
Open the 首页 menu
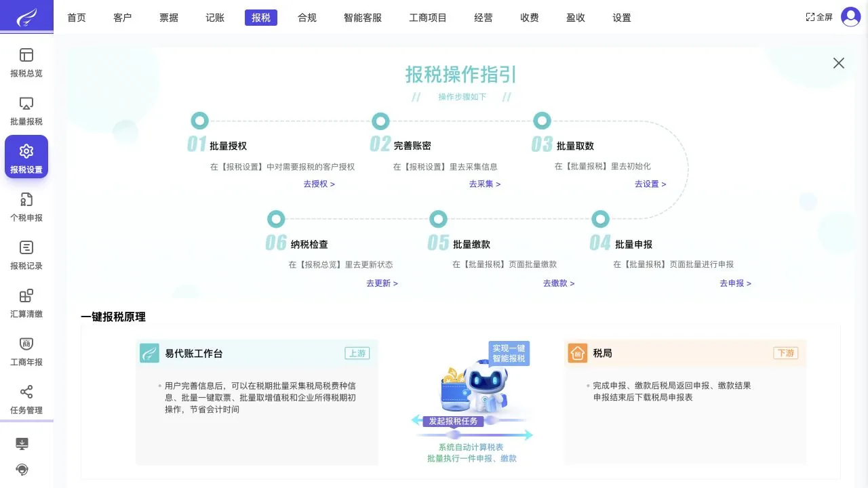pyautogui.click(x=77, y=18)
